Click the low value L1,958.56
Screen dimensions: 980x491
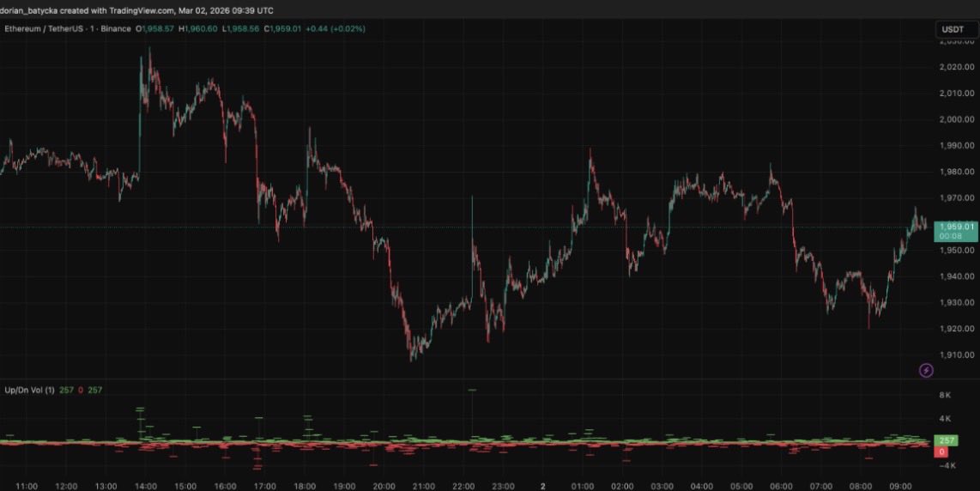click(x=240, y=29)
